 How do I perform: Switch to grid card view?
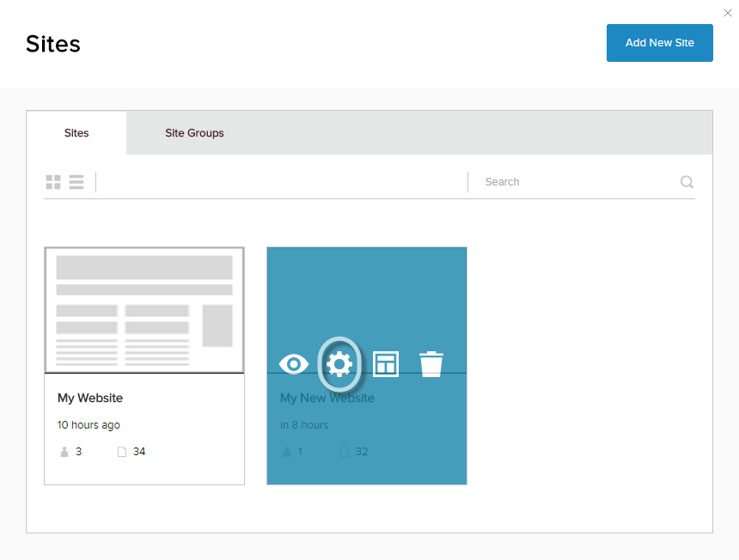(x=53, y=182)
